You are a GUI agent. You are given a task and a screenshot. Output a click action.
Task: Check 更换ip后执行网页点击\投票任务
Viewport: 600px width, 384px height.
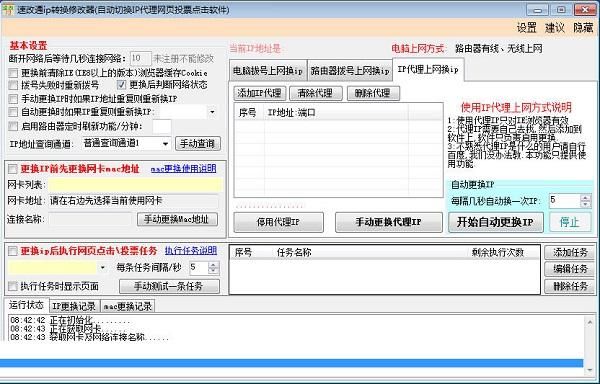click(x=13, y=251)
